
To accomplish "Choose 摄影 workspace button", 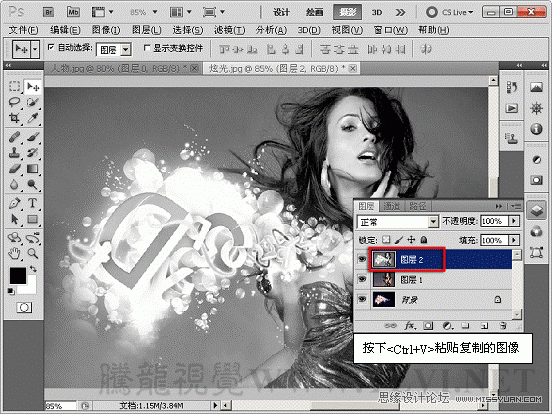I will [x=347, y=12].
